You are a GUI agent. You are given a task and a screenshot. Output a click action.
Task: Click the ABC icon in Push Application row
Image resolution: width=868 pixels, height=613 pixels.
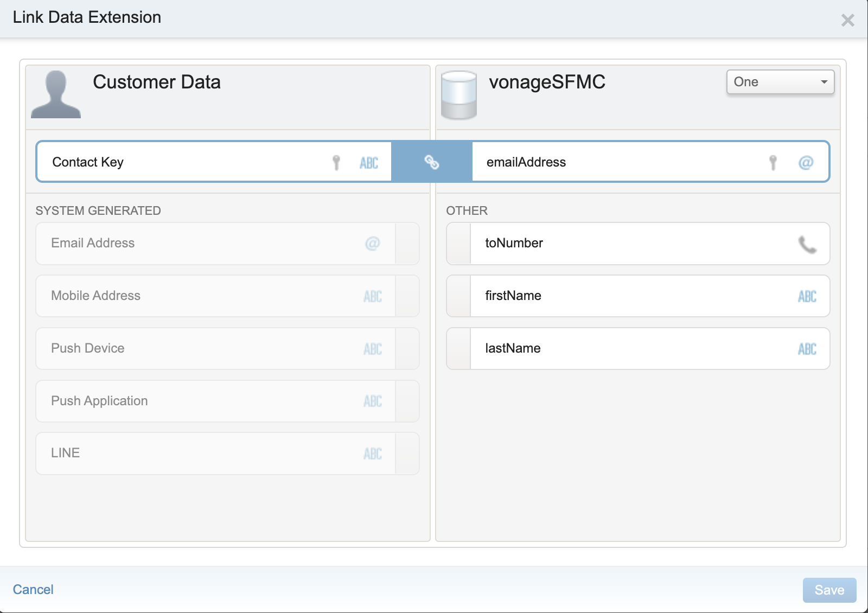[373, 401]
